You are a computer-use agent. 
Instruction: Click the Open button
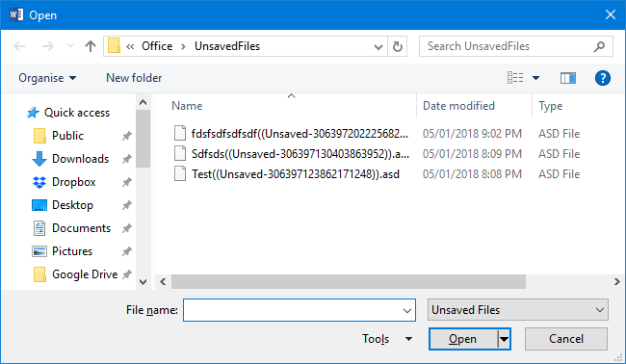tap(462, 339)
